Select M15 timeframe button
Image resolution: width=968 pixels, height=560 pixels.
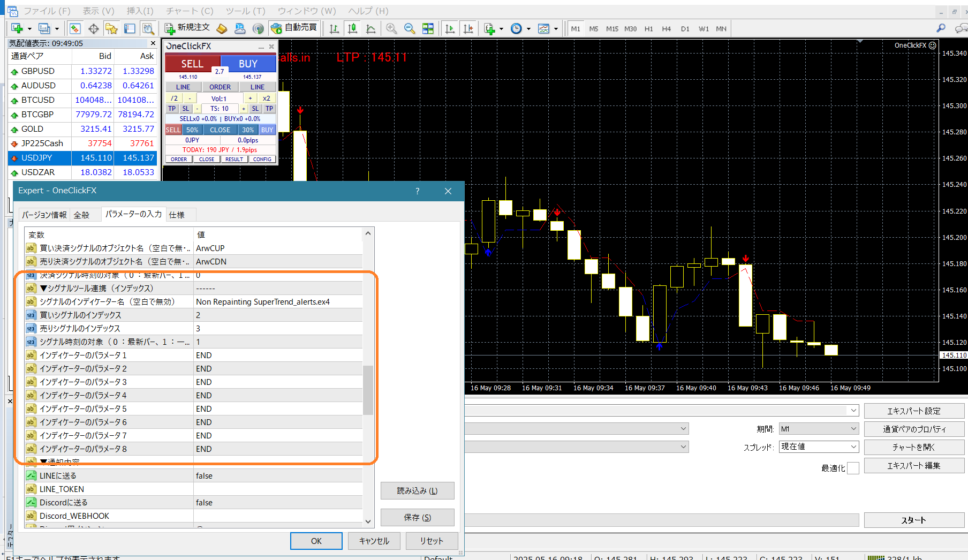612,28
